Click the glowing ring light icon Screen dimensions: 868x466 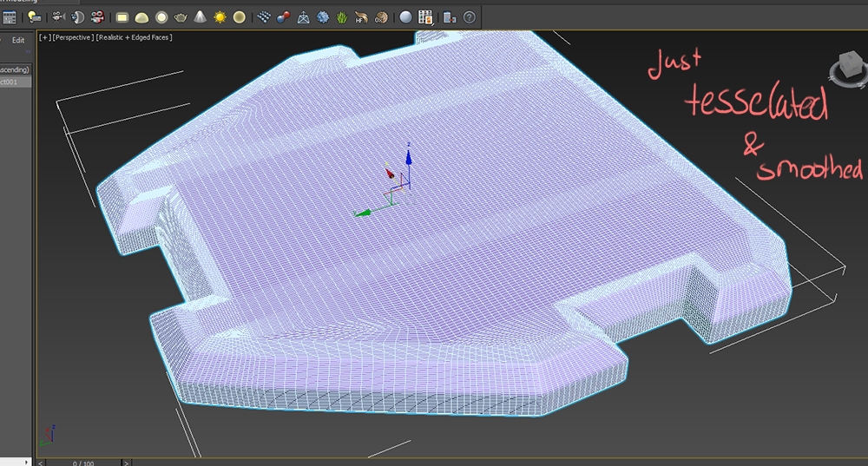161,17
